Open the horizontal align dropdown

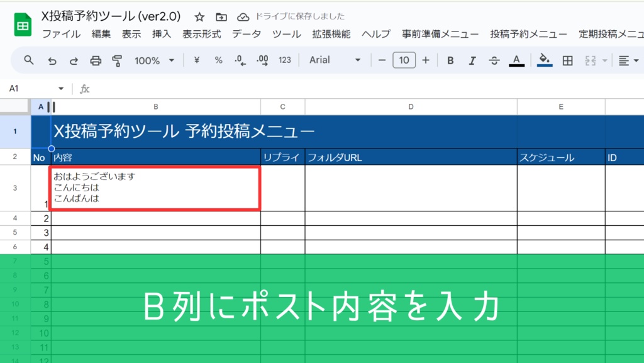click(628, 60)
